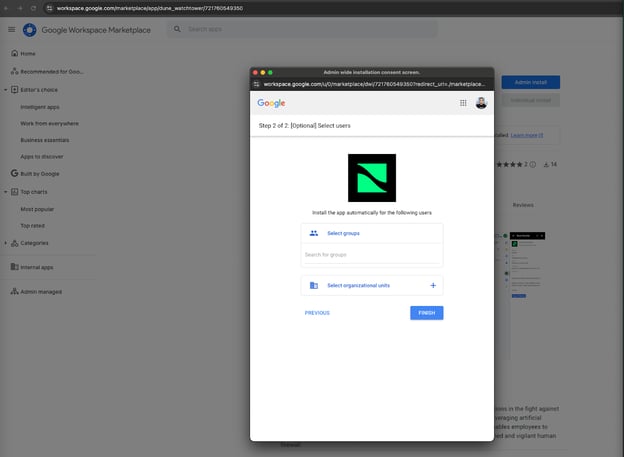The image size is (624, 457).
Task: Open Home in Marketplace sidebar
Action: click(27, 53)
